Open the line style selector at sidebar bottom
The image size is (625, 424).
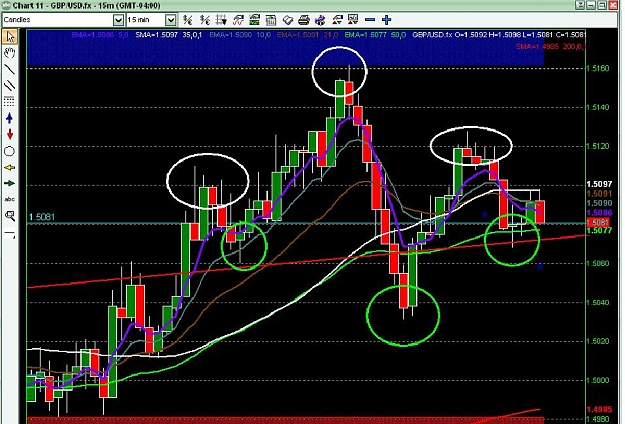pos(10,234)
